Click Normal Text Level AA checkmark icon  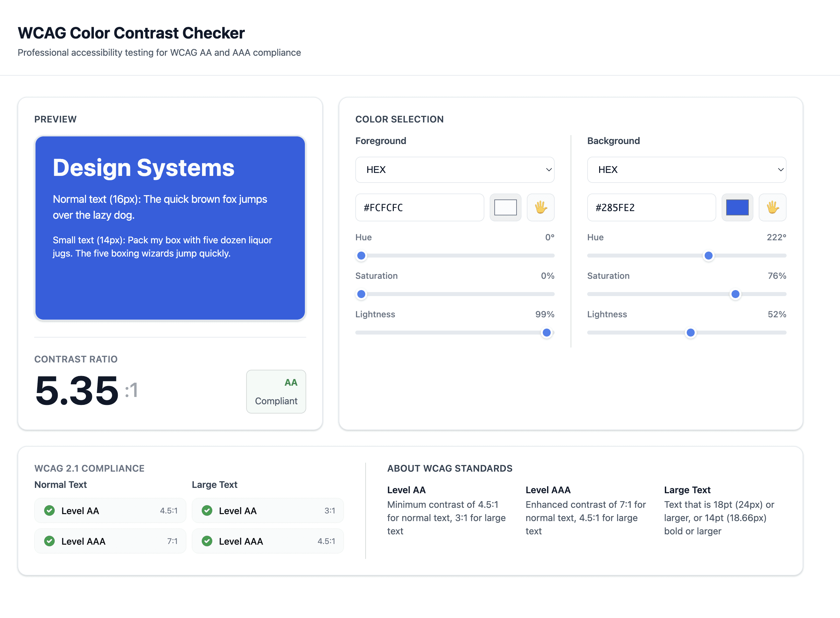click(49, 510)
